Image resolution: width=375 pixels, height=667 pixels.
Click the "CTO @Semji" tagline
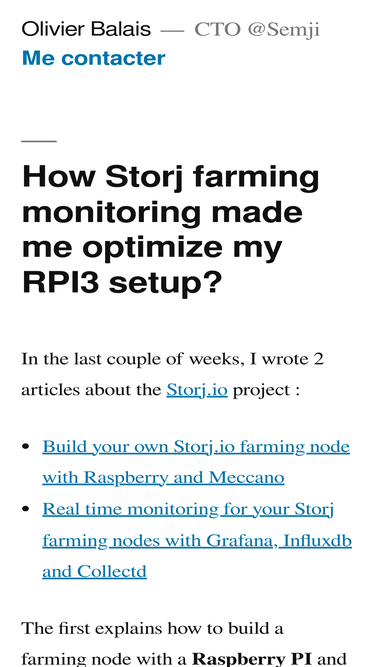coord(257,29)
